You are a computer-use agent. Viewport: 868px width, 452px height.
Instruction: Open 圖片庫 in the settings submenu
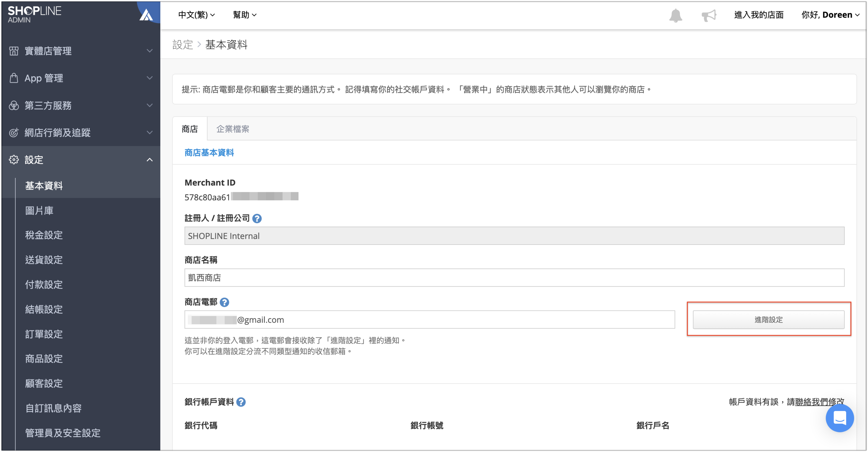pos(39,211)
